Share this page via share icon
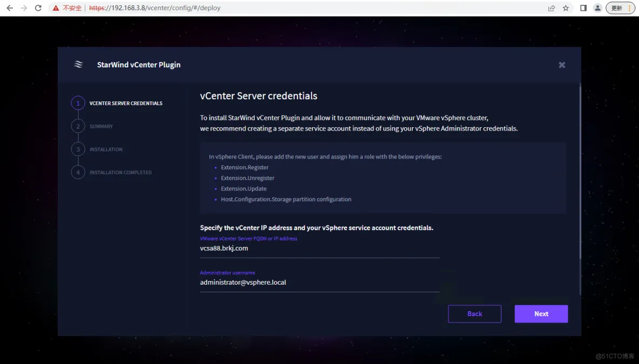Image resolution: width=639 pixels, height=364 pixels. click(552, 8)
